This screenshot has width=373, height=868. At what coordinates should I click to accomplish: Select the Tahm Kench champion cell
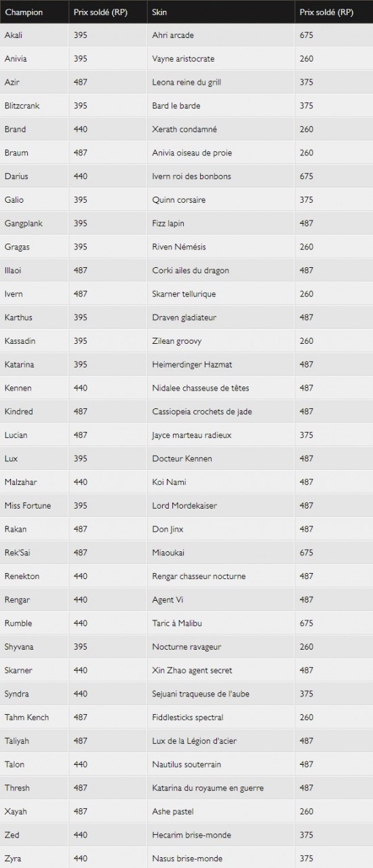pos(34,717)
